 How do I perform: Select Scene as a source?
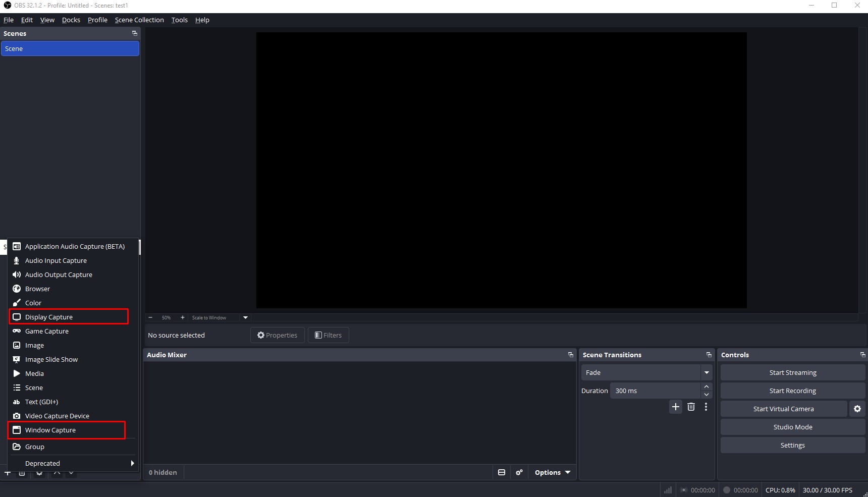(x=73, y=388)
